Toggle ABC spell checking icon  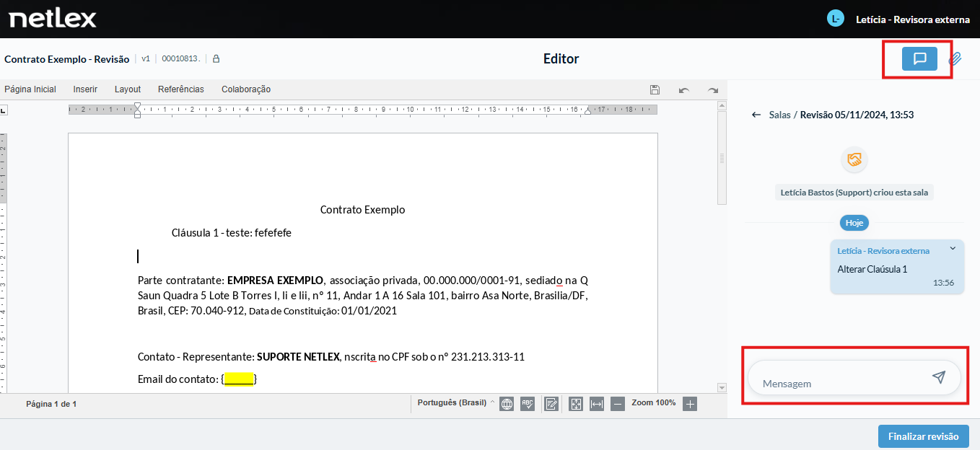click(528, 404)
